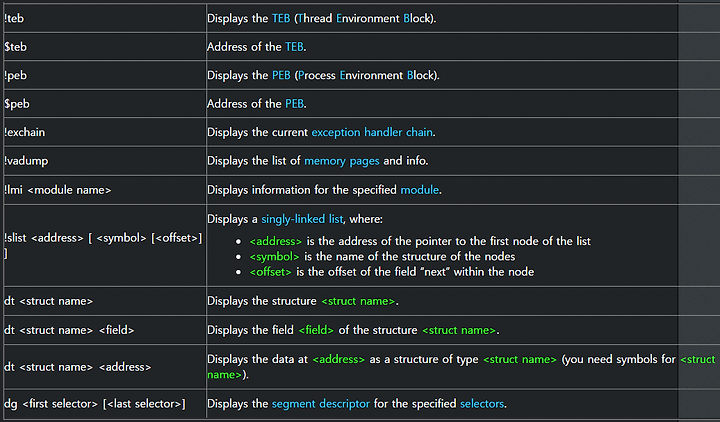Click the selectors link in dg row

click(x=482, y=404)
